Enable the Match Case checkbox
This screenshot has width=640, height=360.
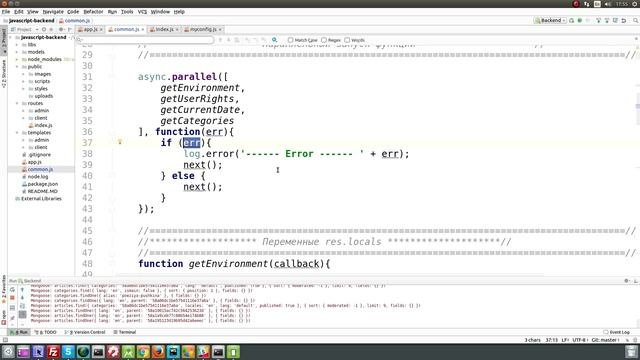291,40
